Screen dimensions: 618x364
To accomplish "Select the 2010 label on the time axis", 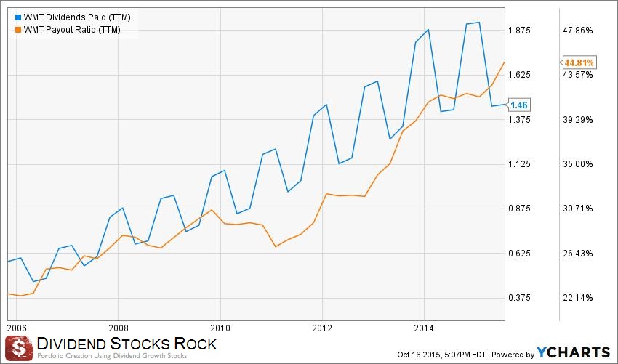I will pyautogui.click(x=220, y=327).
